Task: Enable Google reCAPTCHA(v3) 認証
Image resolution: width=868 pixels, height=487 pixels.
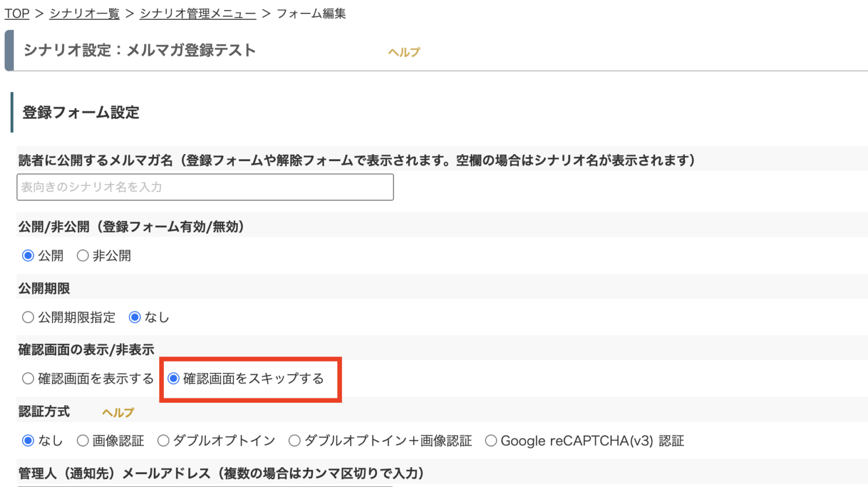Action: click(x=491, y=441)
